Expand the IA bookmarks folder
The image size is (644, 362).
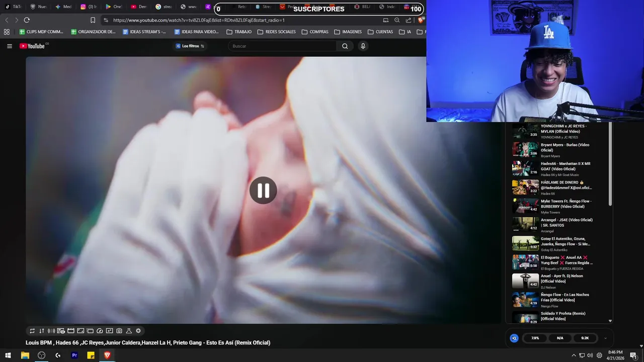click(x=406, y=32)
